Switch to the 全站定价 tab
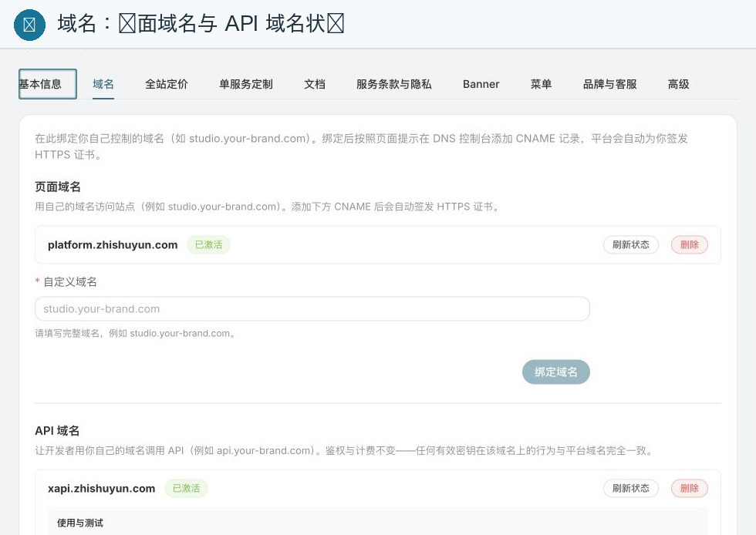756x535 pixels. click(x=167, y=84)
